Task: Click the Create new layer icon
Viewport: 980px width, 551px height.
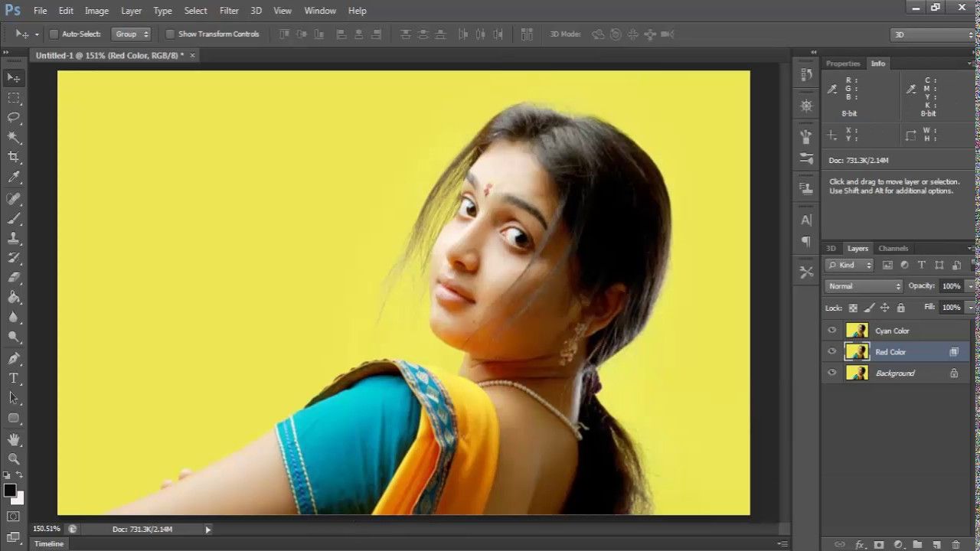Action: coord(936,545)
